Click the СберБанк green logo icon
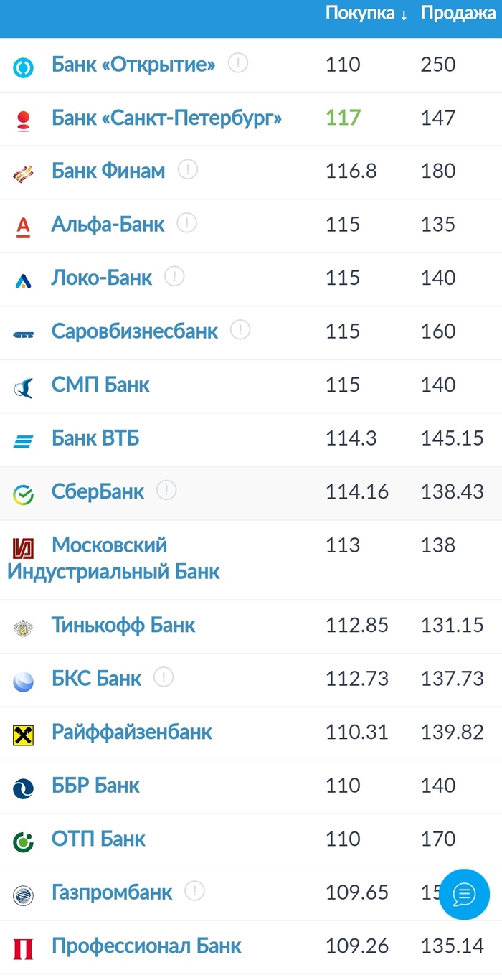502x980 pixels. [23, 494]
